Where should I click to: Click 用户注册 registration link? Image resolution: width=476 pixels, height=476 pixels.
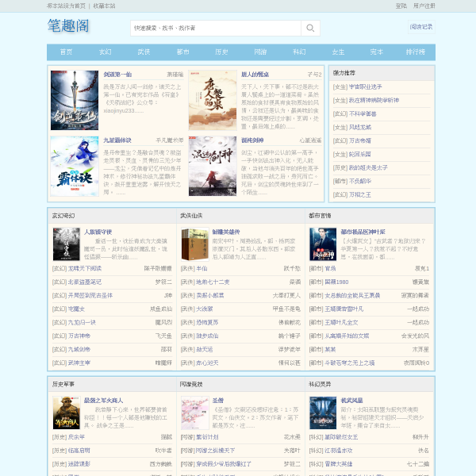pos(424,6)
